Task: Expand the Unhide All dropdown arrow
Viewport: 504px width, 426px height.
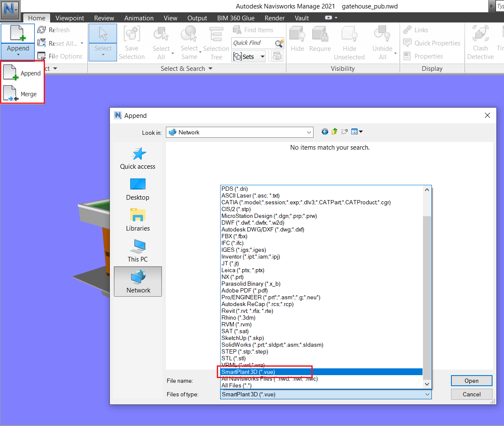Action: (395, 53)
